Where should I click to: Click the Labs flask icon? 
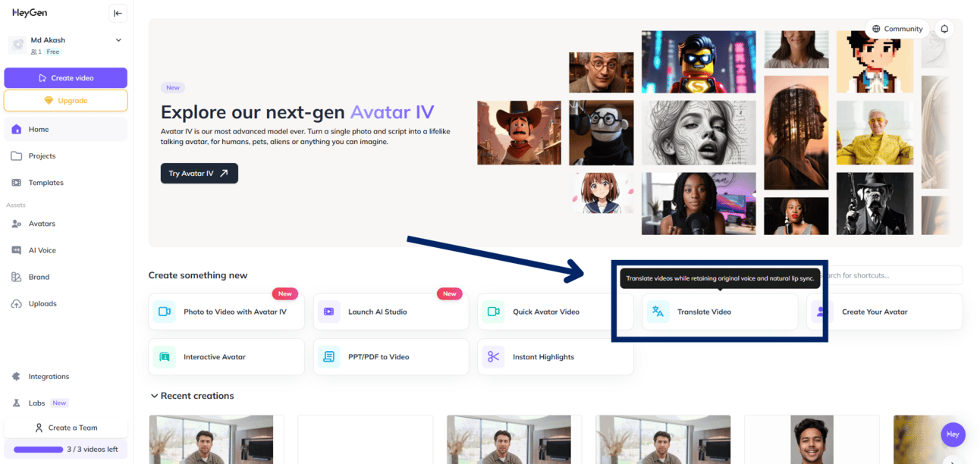(x=17, y=403)
